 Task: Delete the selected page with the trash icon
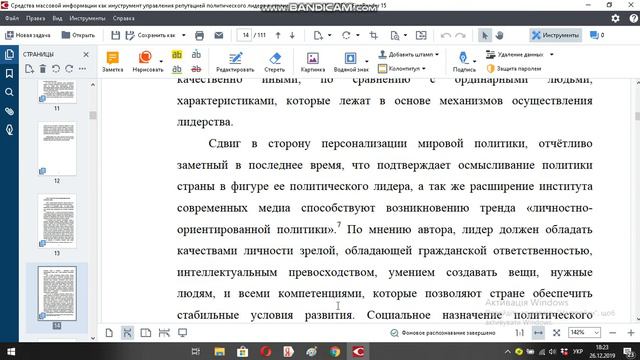42,69
